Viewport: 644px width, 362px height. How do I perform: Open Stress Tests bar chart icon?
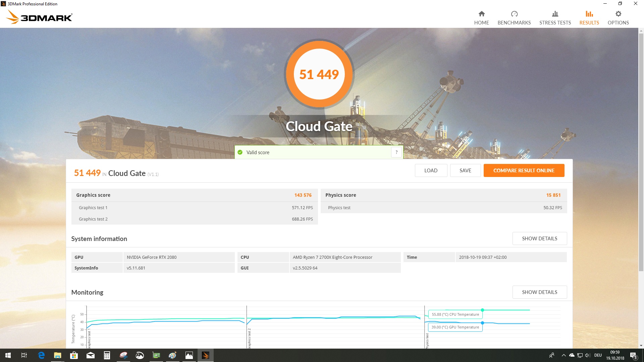tap(555, 14)
